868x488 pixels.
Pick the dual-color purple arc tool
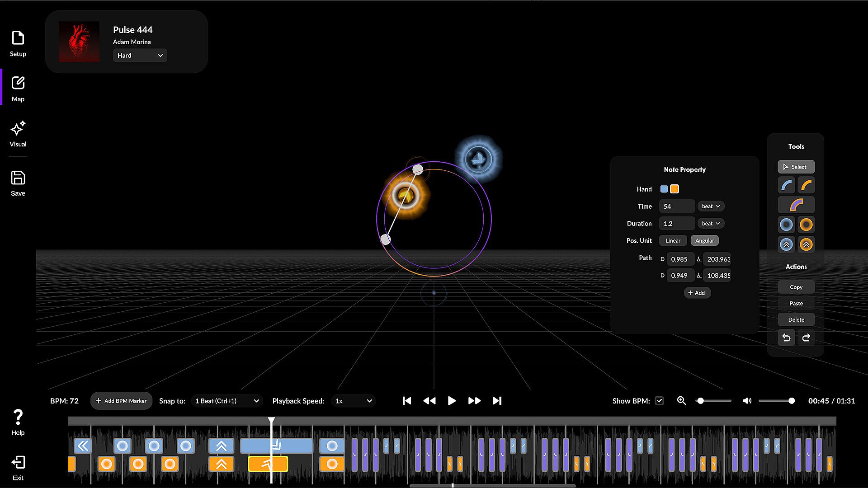[x=796, y=205]
